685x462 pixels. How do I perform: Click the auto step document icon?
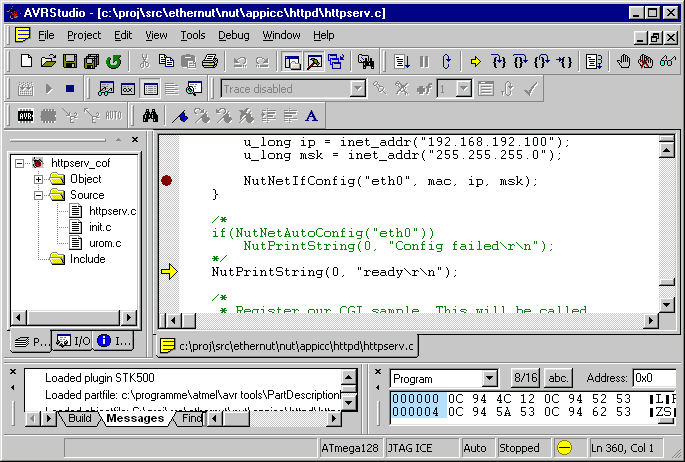click(x=594, y=62)
